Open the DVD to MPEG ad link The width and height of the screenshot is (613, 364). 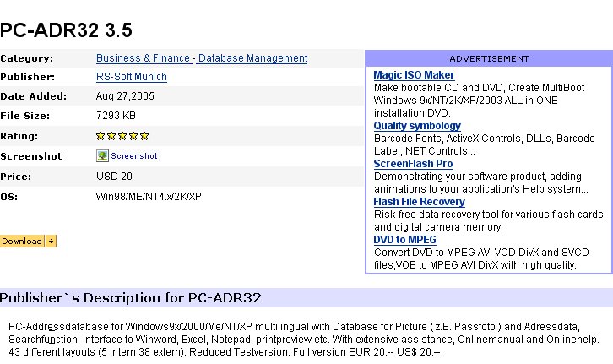tap(404, 240)
